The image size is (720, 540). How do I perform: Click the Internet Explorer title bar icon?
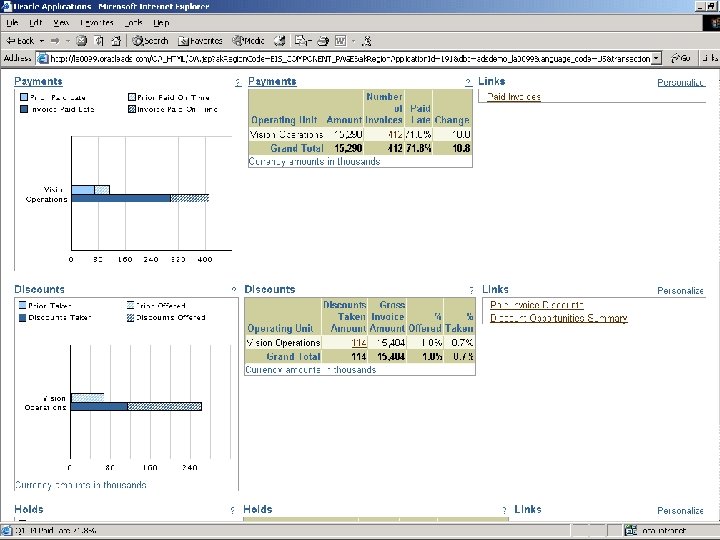pos(6,6)
